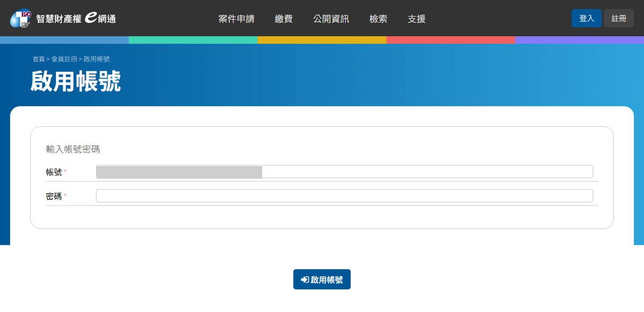Click the 智慧財產權e網通 site title
This screenshot has width=644, height=312.
(76, 18)
